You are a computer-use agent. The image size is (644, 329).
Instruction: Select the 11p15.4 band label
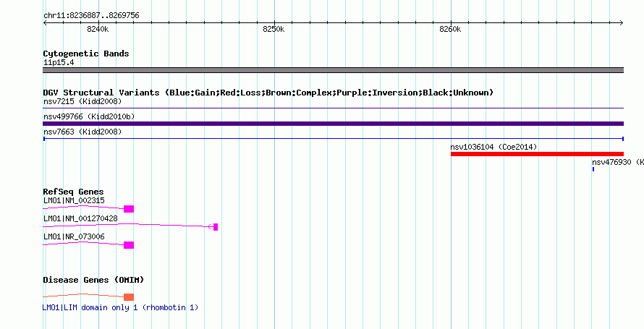pos(59,63)
